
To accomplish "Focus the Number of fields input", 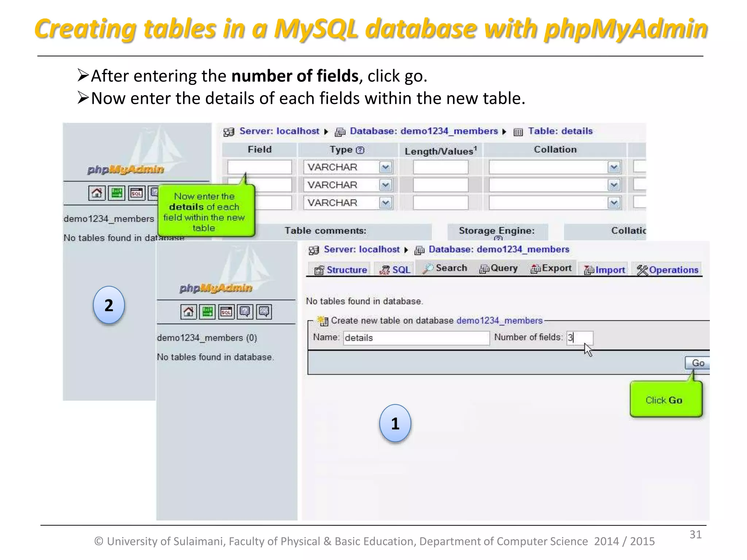I will click(x=580, y=338).
